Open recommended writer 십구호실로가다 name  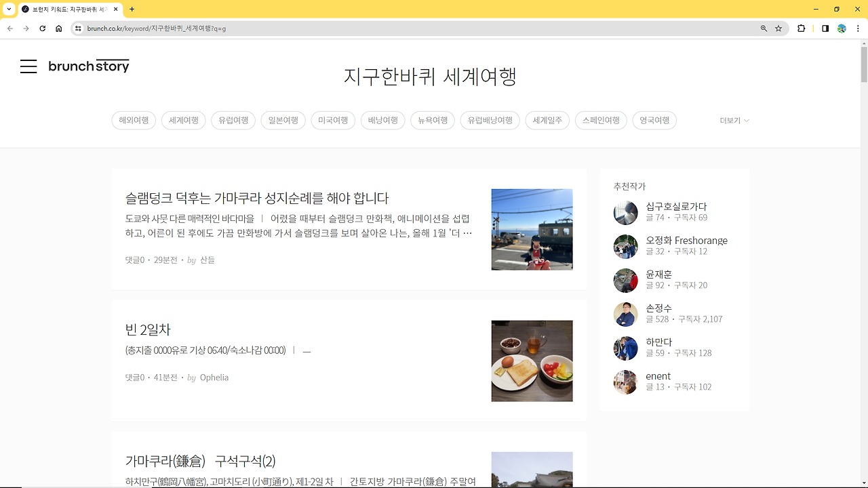pyautogui.click(x=676, y=207)
